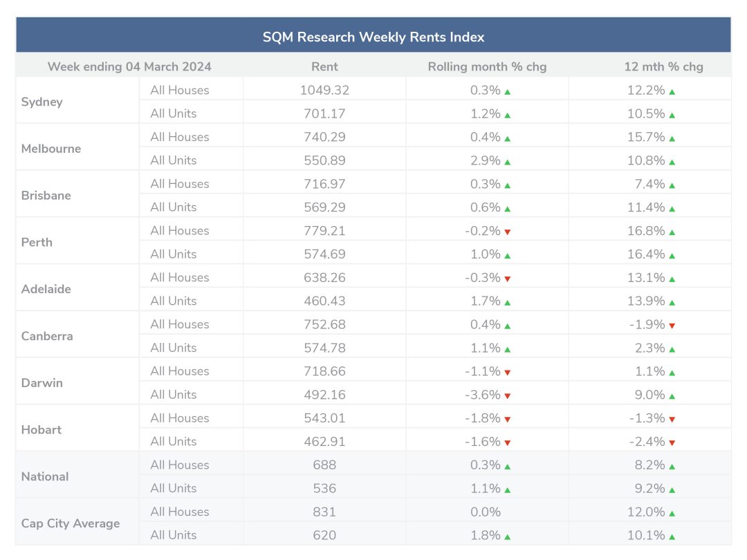Click Canberra units rent 574.78
Screen dimensions: 747x560
coord(324,348)
